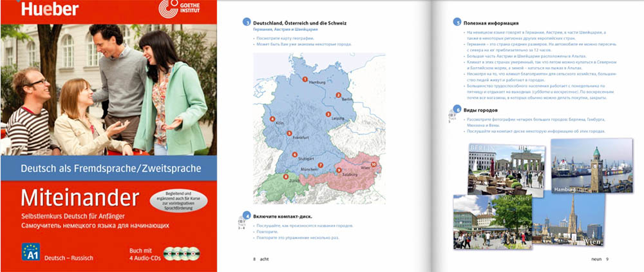Click the section 6 number circle
The image size is (644, 272).
pos(457,110)
